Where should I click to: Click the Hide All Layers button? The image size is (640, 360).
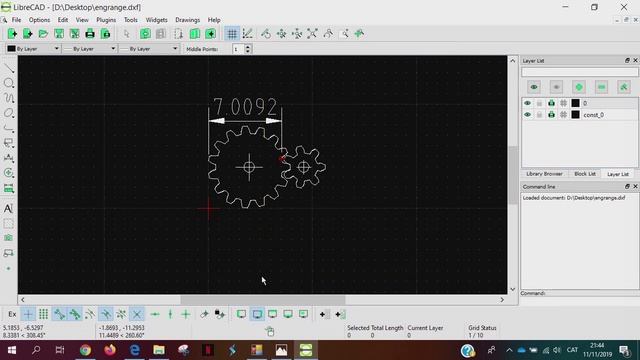point(556,87)
